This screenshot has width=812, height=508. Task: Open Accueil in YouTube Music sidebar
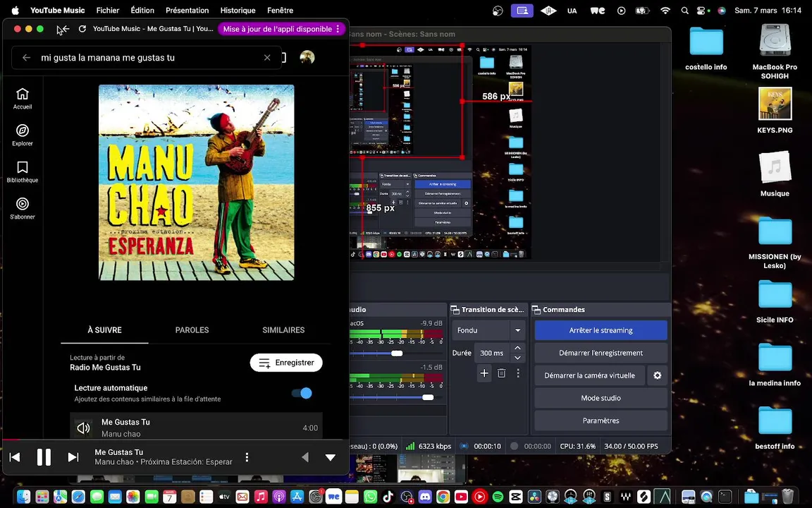tap(23, 98)
